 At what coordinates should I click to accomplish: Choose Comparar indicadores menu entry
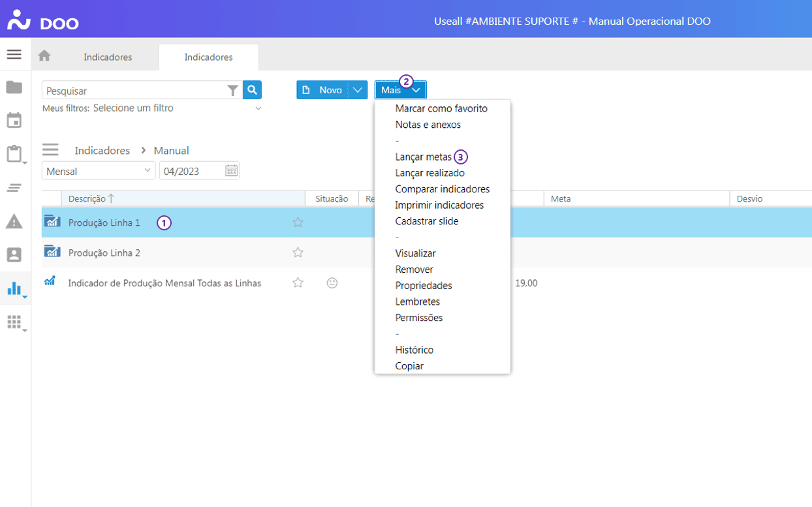tap(442, 189)
